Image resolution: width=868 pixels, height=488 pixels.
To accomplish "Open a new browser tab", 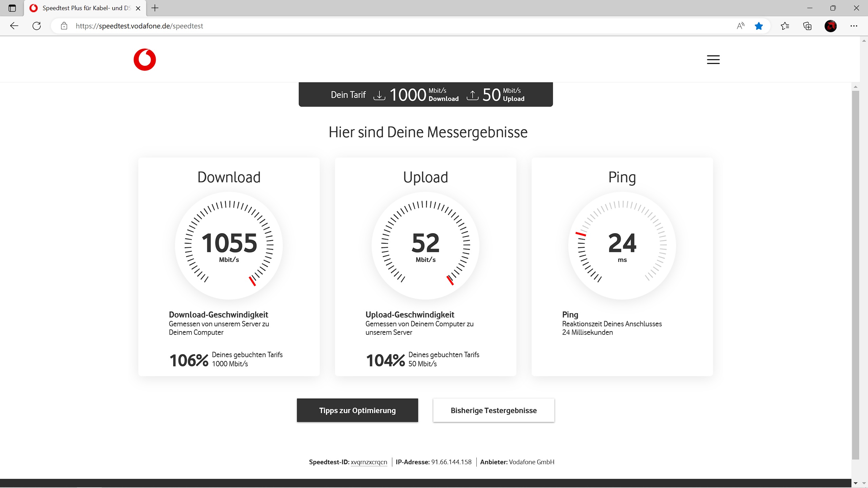I will tap(155, 8).
